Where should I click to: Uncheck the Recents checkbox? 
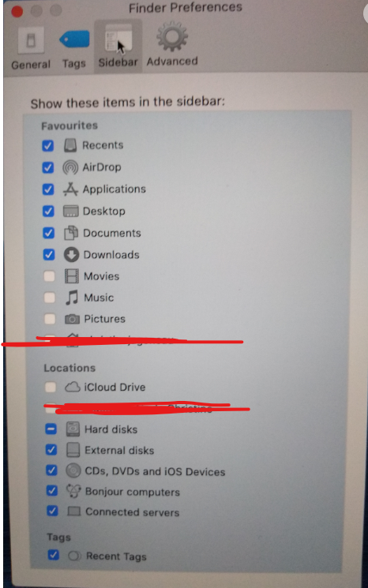tap(48, 145)
